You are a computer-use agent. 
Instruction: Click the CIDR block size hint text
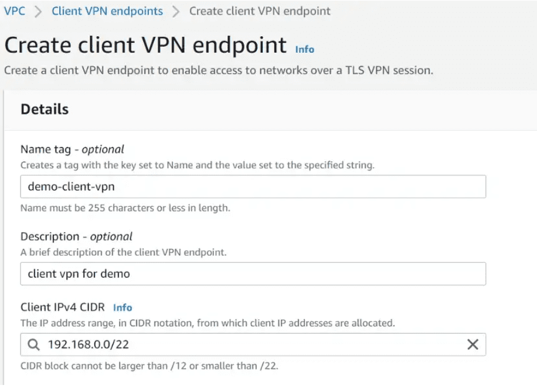click(x=149, y=366)
